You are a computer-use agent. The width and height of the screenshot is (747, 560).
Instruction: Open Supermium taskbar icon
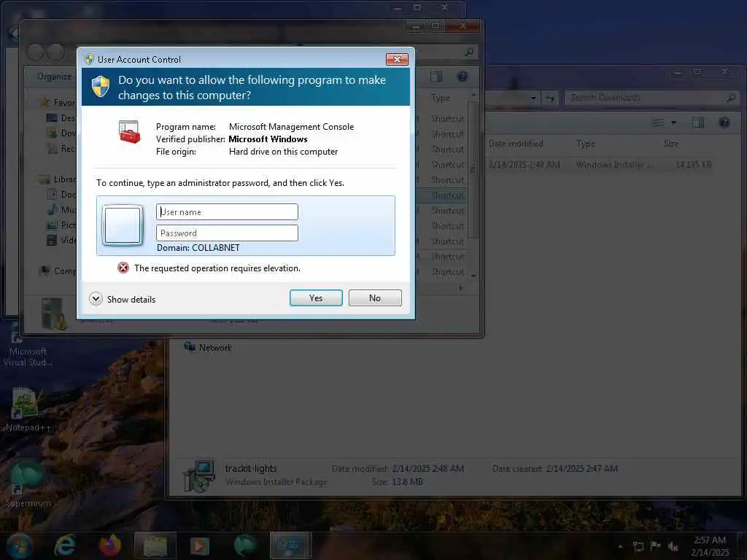245,545
